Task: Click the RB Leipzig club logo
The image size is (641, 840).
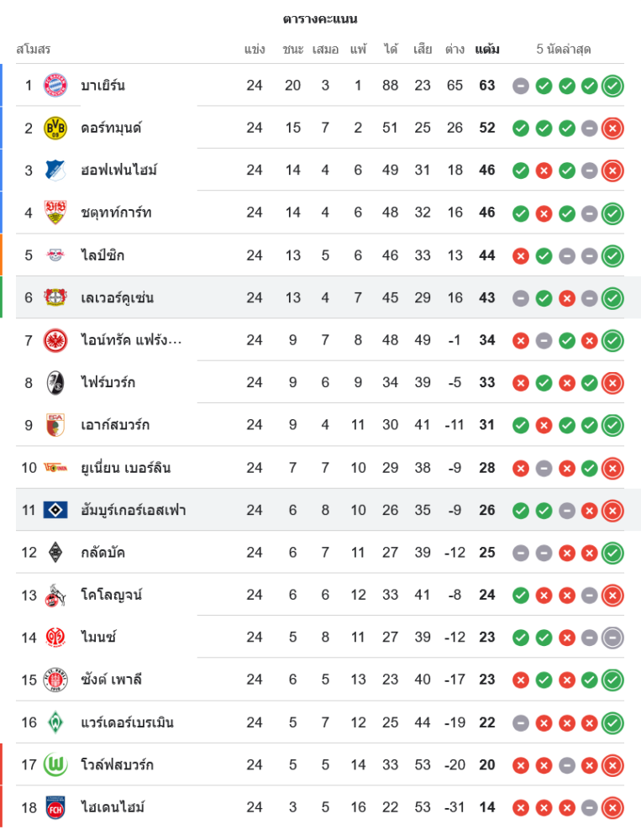Action: [x=55, y=255]
